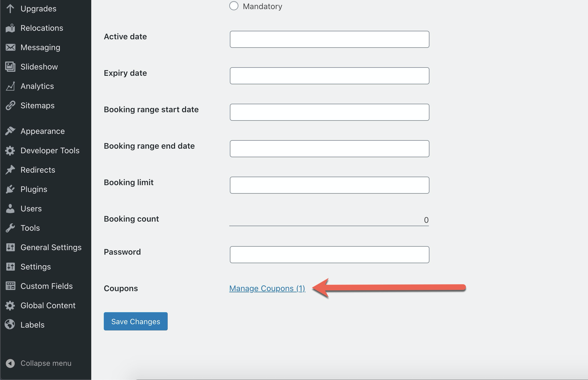This screenshot has height=380, width=588.
Task: Click the Developer Tools gear icon
Action: tap(10, 150)
